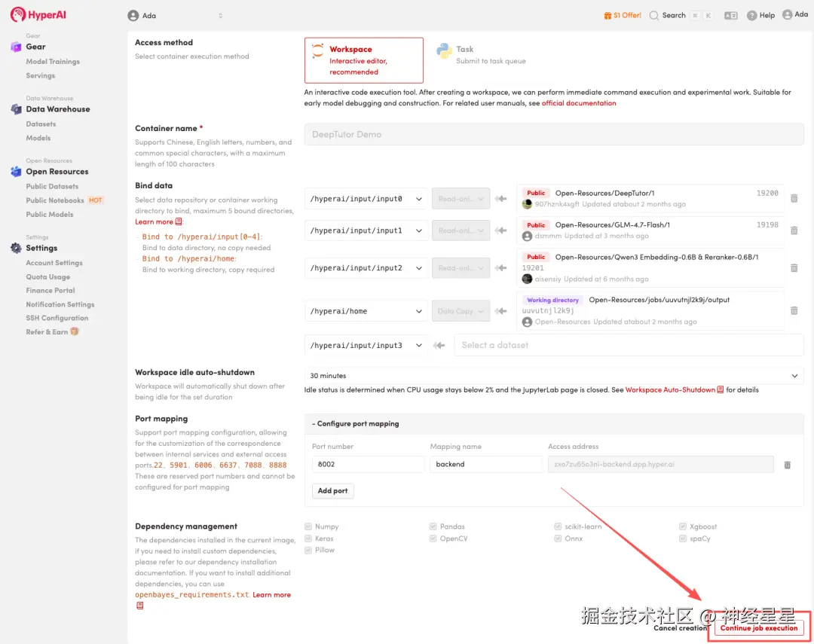This screenshot has height=644, width=814.
Task: Open the /hyperai/home path dropdown
Action: coord(366,311)
